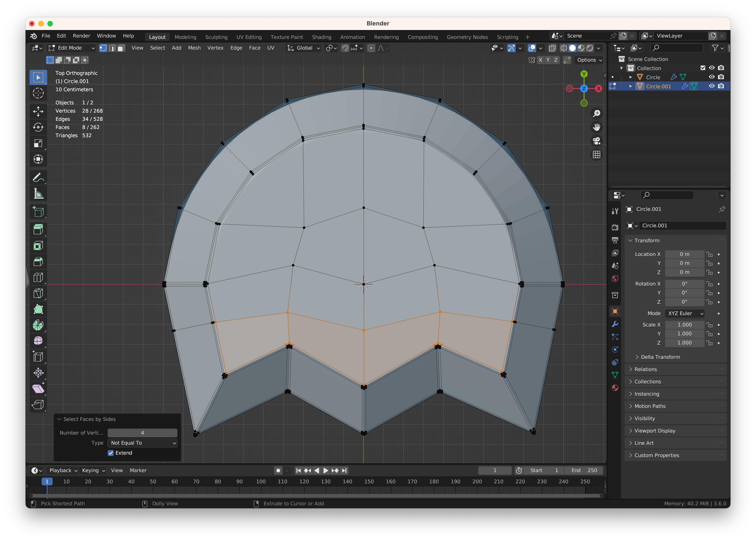Click the outliner search field
Viewport: 756px width, 542px height.
(677, 48)
